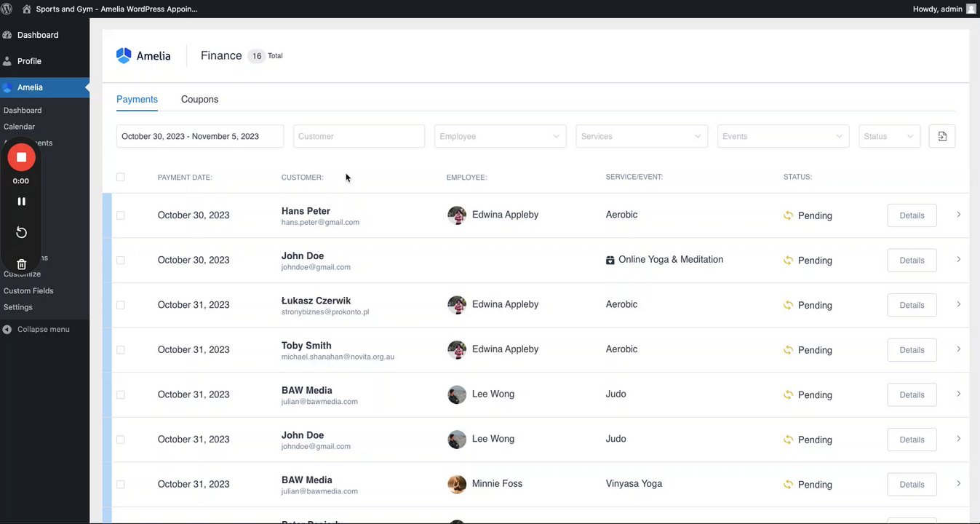The width and height of the screenshot is (980, 524).
Task: Open Details for John Doe Judo payment
Action: (912, 440)
